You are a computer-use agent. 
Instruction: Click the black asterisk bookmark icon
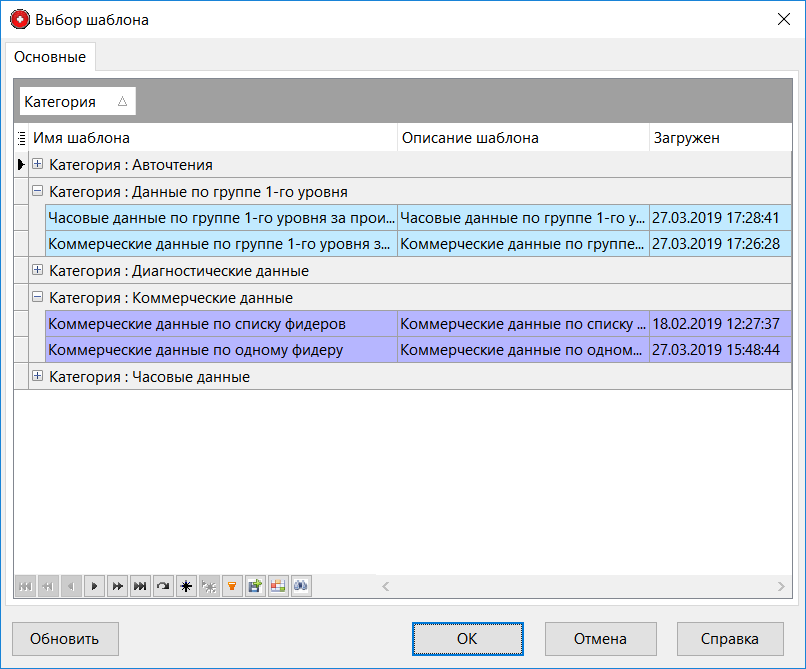coord(186,587)
